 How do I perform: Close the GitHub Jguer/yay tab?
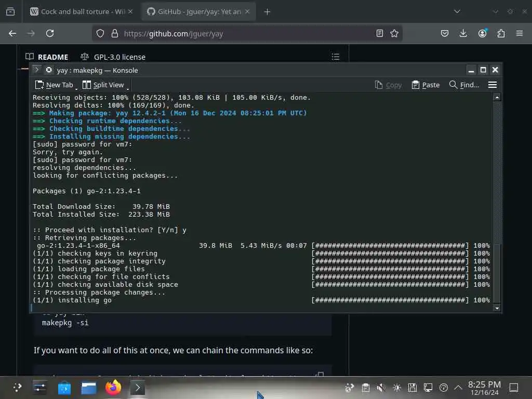pyautogui.click(x=247, y=11)
